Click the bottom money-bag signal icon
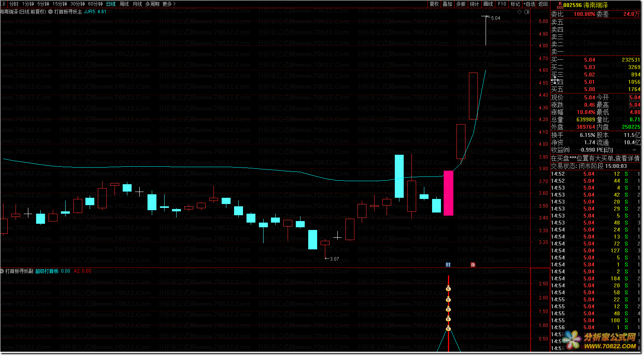 (x=448, y=328)
